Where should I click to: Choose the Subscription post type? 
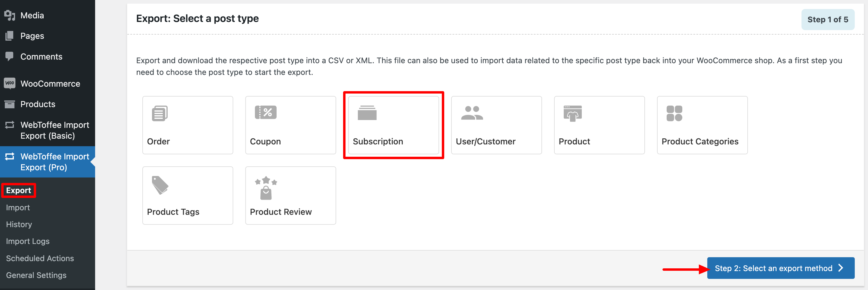pos(393,125)
